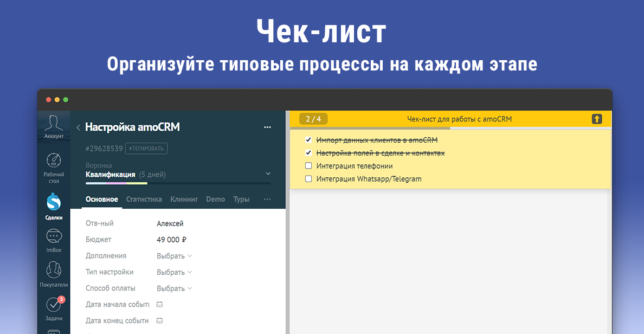
Task: Open the Тип настройки Выбрать dropdown
Action: (174, 272)
